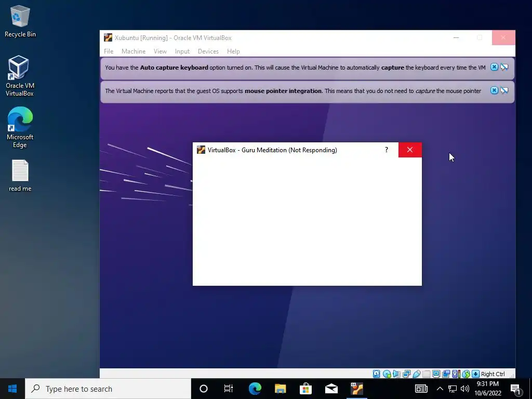Open Task View on the taskbar
This screenshot has height=399, width=532.
pos(229,389)
